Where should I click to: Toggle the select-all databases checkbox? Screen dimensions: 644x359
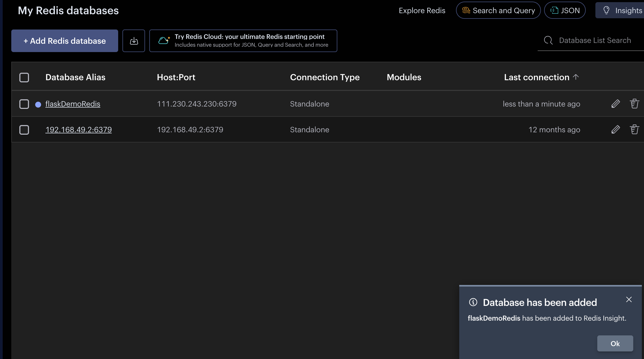(x=24, y=78)
